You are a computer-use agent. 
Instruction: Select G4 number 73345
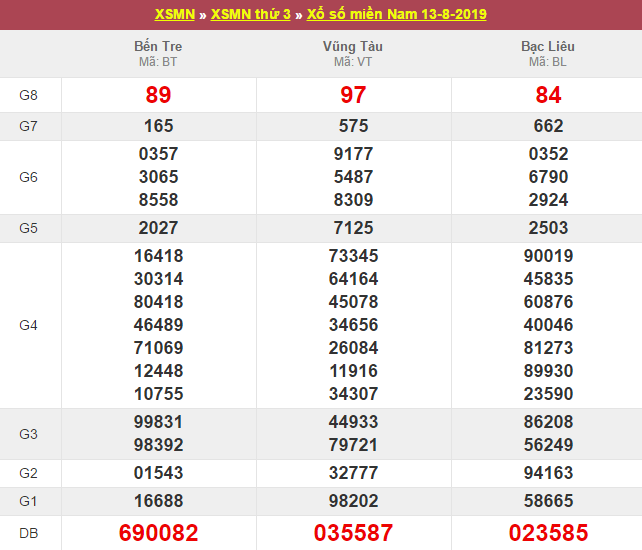click(x=353, y=256)
